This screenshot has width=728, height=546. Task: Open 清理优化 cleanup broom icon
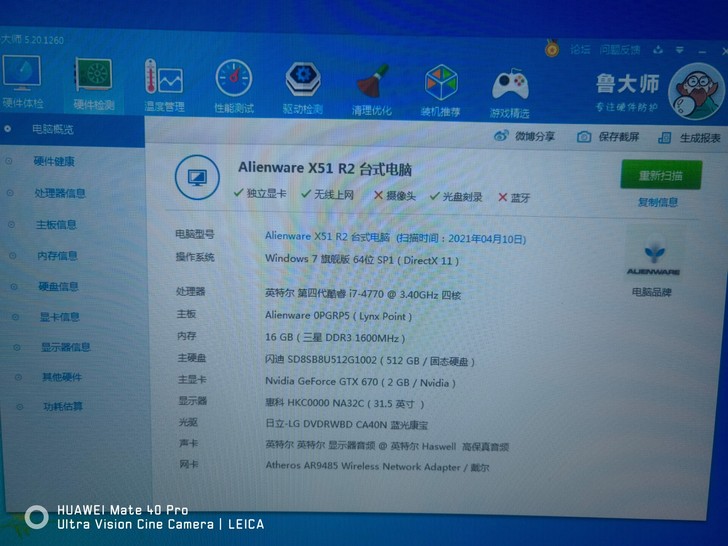click(x=372, y=90)
